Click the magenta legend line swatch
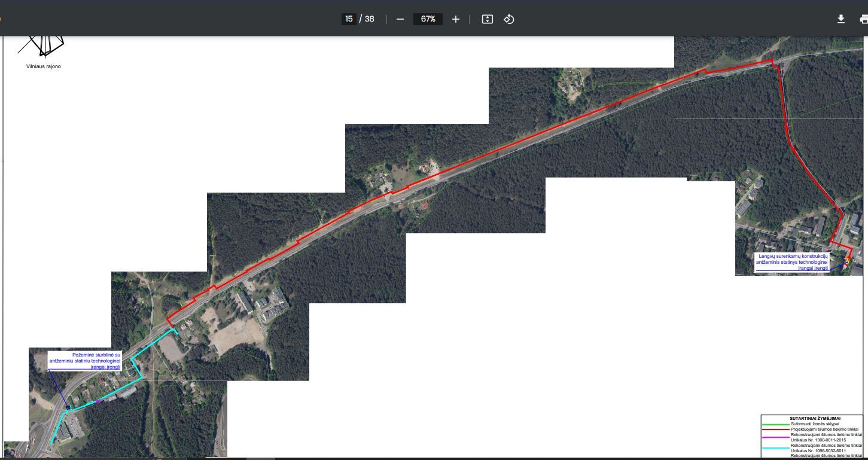This screenshot has width=868, height=460. pos(775,437)
